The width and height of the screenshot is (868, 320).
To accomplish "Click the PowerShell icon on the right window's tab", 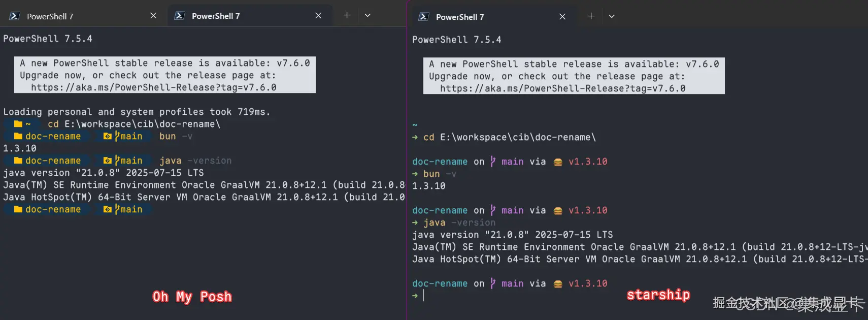I will click(424, 17).
